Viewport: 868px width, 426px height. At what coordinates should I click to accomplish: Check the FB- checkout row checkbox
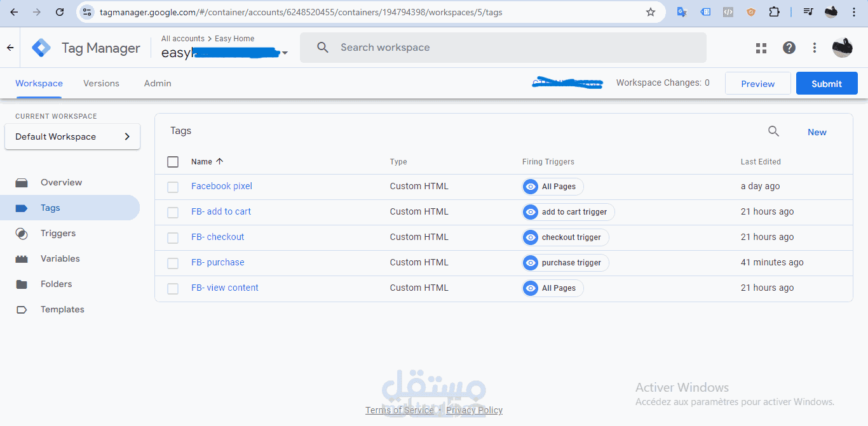point(173,238)
